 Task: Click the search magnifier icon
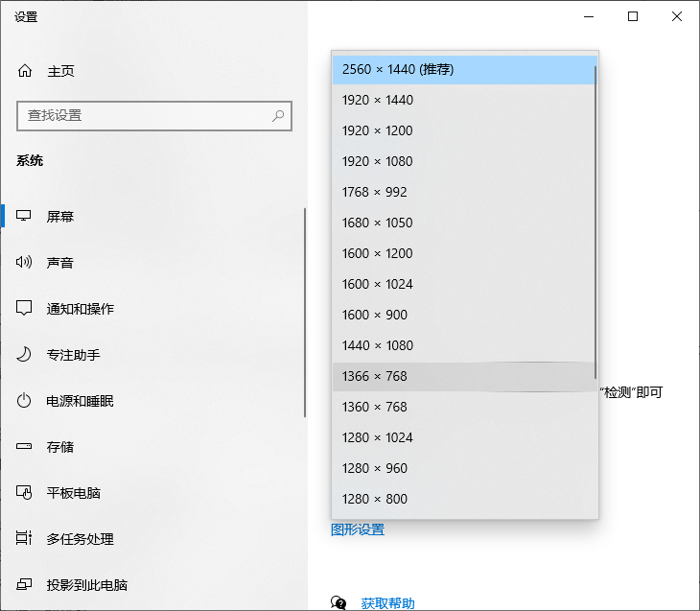278,116
